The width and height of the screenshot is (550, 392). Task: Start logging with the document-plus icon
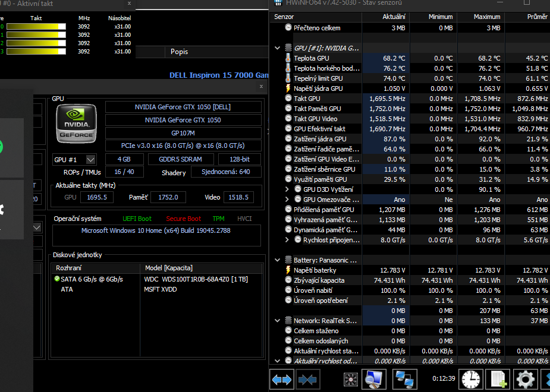pyautogui.click(x=498, y=378)
